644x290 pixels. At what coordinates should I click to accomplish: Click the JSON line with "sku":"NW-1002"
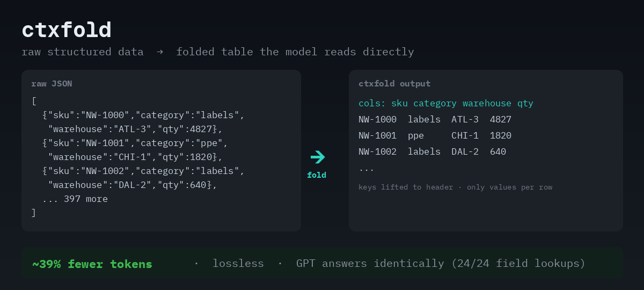[143, 171]
